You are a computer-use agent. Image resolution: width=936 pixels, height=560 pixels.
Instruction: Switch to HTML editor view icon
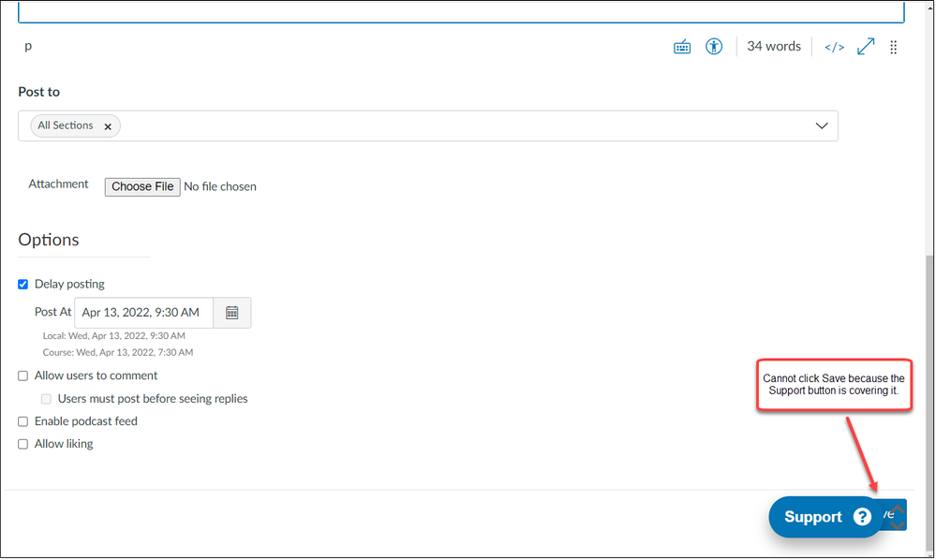click(834, 47)
